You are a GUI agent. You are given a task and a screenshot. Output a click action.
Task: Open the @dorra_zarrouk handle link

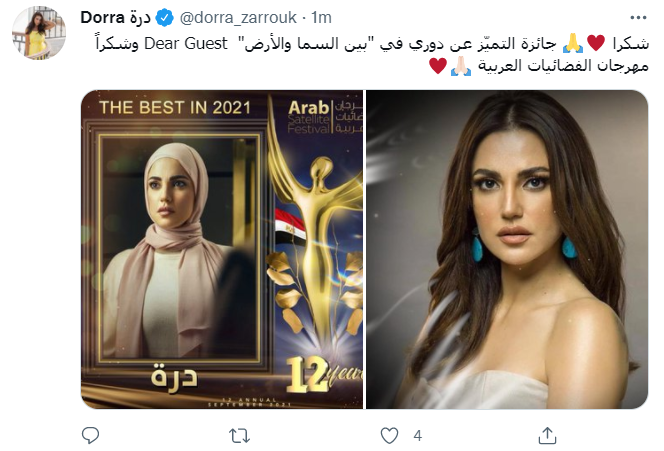point(238,18)
